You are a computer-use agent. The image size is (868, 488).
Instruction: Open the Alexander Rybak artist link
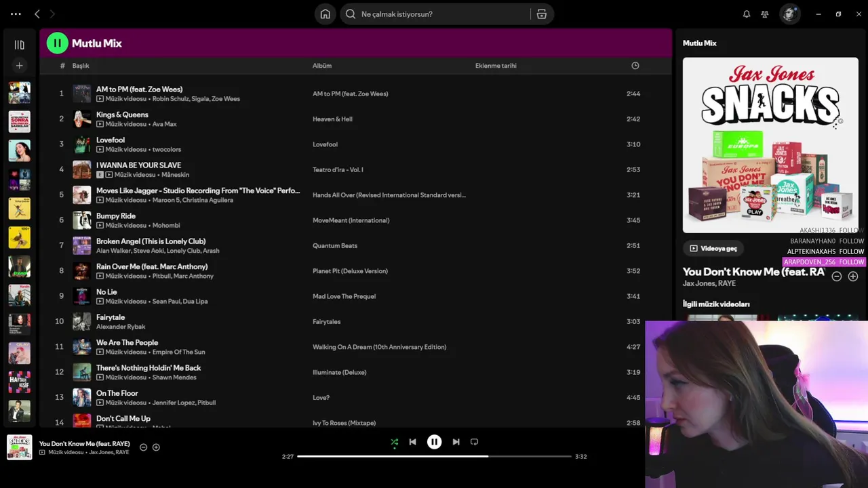pyautogui.click(x=121, y=327)
